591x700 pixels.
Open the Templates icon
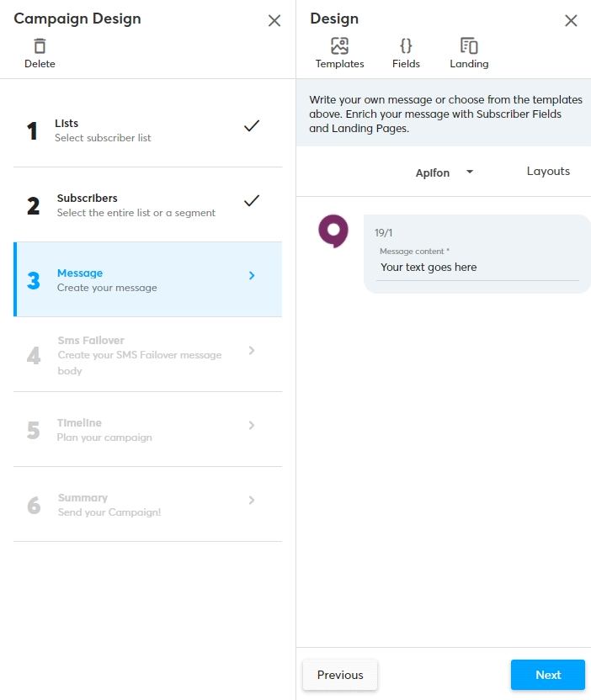[x=339, y=46]
